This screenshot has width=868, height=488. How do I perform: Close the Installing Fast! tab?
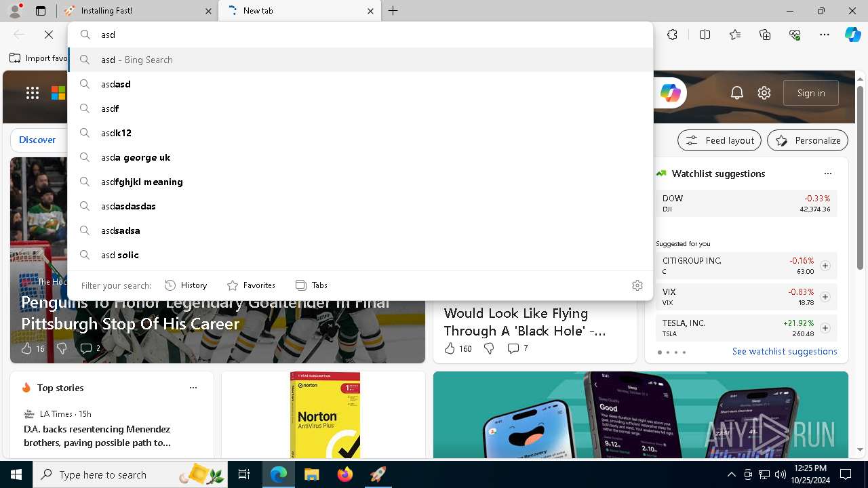point(208,11)
